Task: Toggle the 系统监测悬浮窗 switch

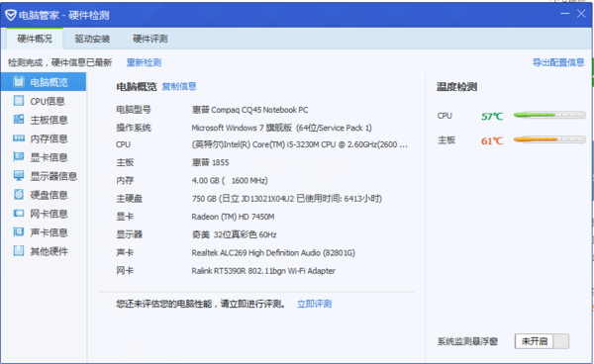Action: click(x=542, y=341)
